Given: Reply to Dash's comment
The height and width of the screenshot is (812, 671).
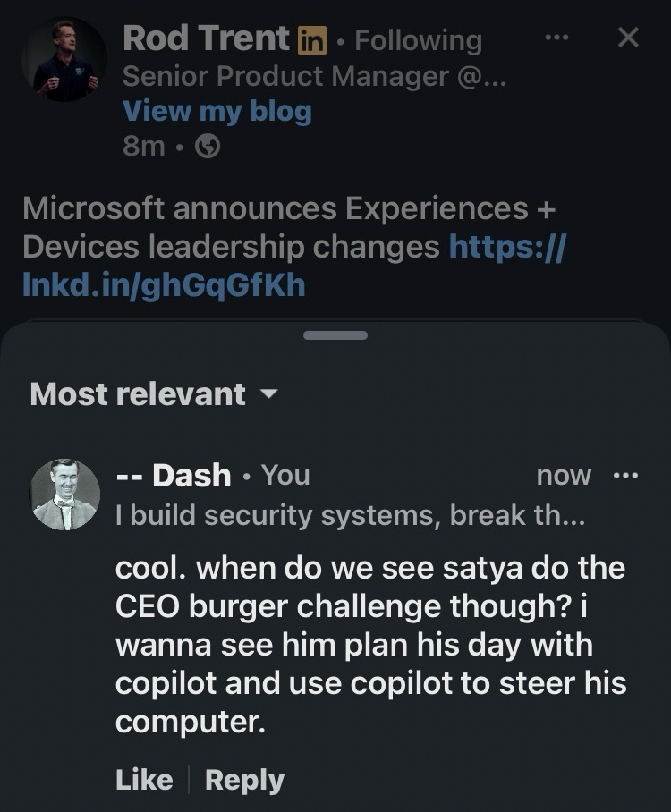Looking at the screenshot, I should coord(244,780).
